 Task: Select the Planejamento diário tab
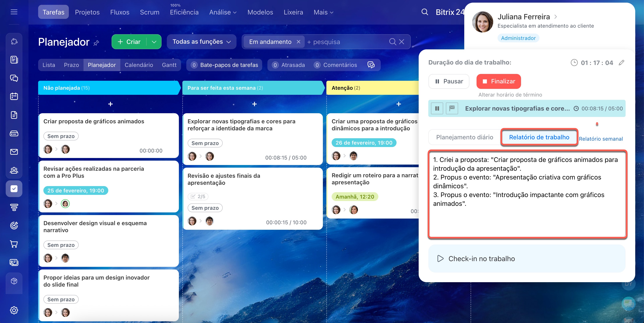pos(464,137)
